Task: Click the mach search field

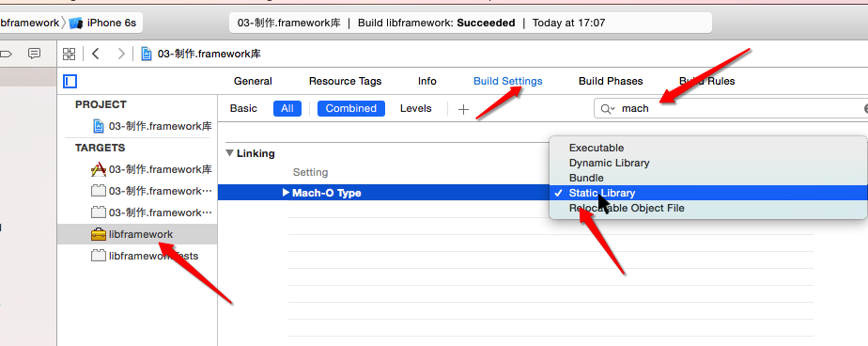Action: click(x=731, y=109)
